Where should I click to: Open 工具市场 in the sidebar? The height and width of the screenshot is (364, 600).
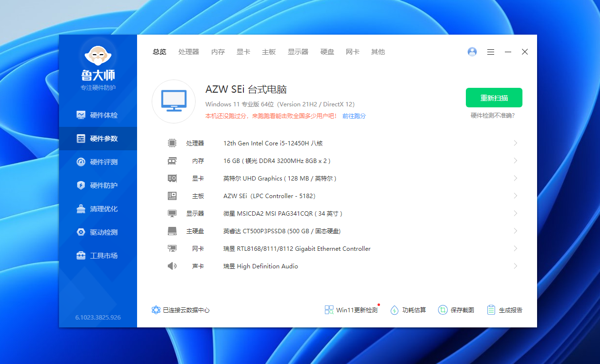click(98, 256)
